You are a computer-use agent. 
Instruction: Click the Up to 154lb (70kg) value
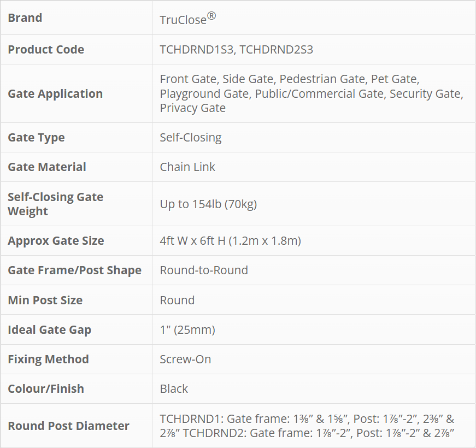click(208, 204)
